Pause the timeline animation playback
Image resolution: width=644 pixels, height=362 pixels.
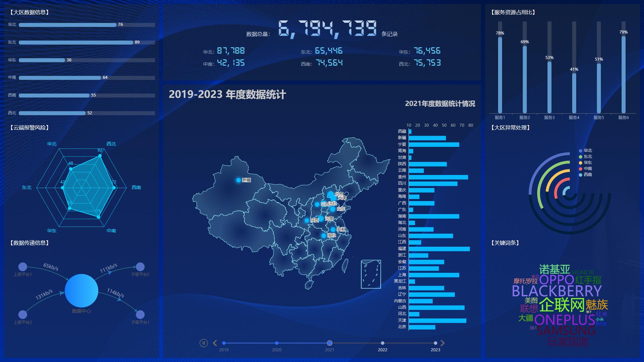[203, 343]
